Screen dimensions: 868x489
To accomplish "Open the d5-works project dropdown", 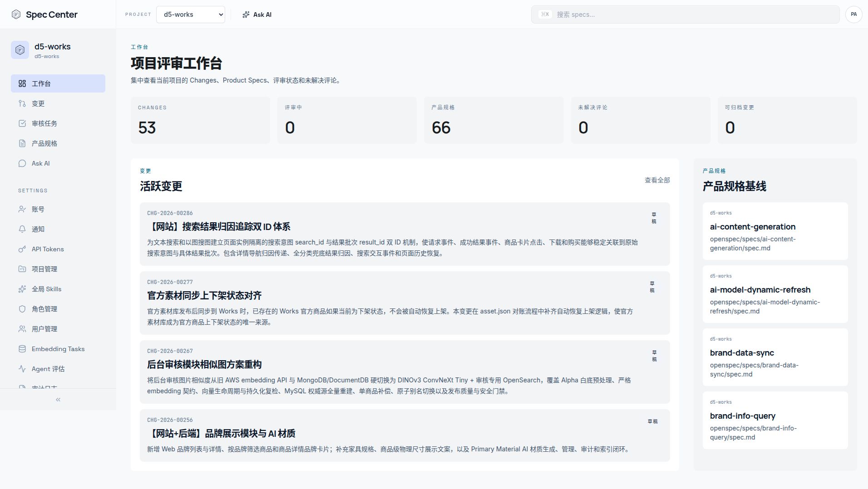I will pos(191,15).
